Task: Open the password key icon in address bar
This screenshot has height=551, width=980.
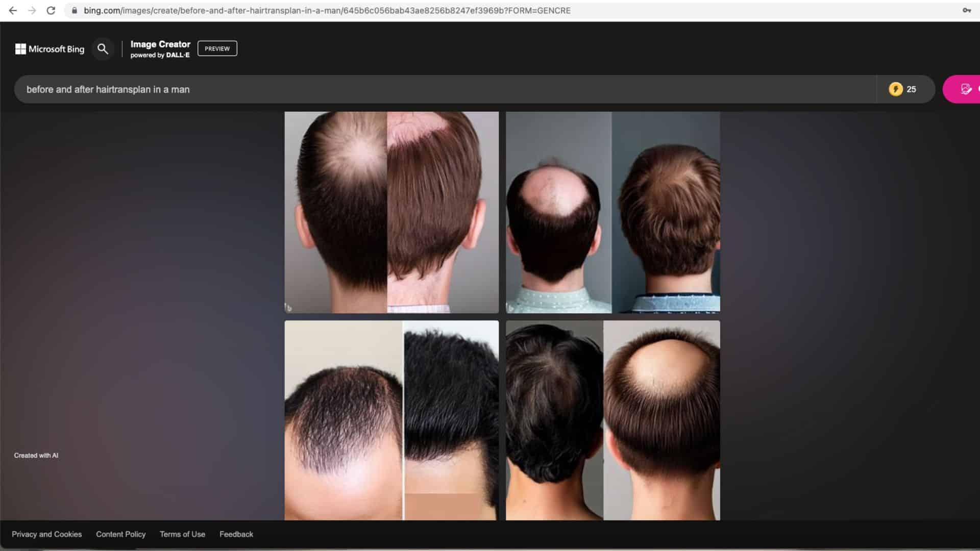Action: pyautogui.click(x=967, y=10)
